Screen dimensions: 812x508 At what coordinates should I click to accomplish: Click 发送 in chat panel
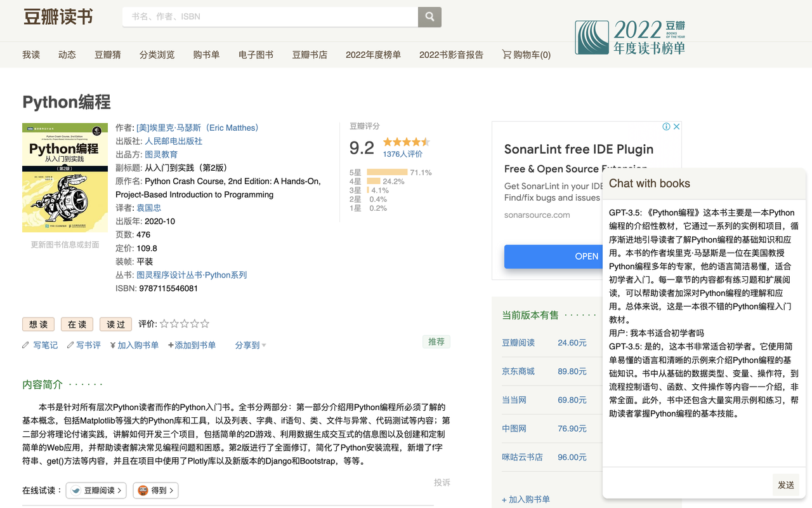[786, 485]
